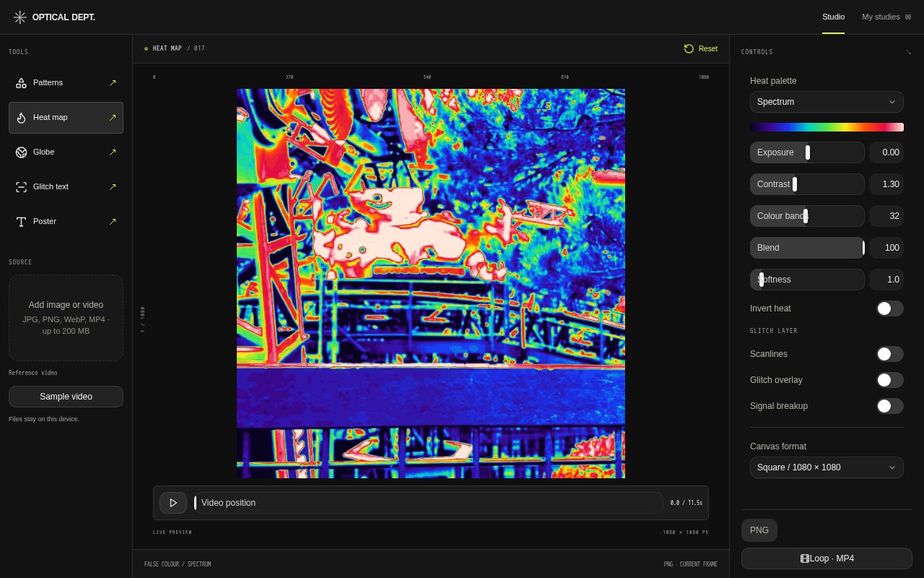This screenshot has height=578, width=924.
Task: Click the arrow beside Patterns
Action: point(113,83)
